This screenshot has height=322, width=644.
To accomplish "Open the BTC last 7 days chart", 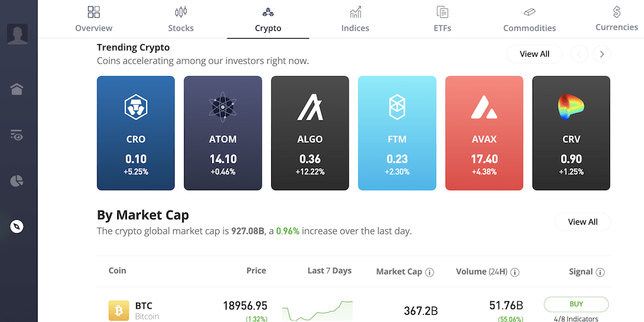I will [317, 310].
